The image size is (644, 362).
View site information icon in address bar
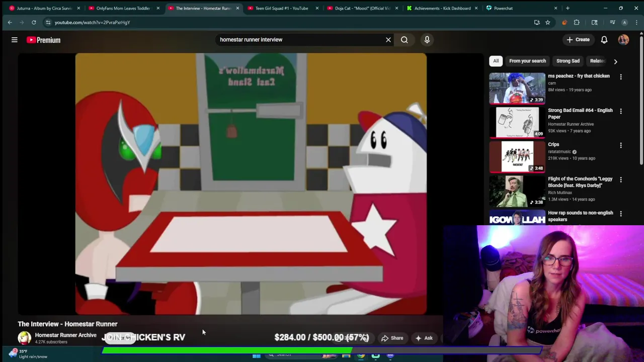pos(48,22)
